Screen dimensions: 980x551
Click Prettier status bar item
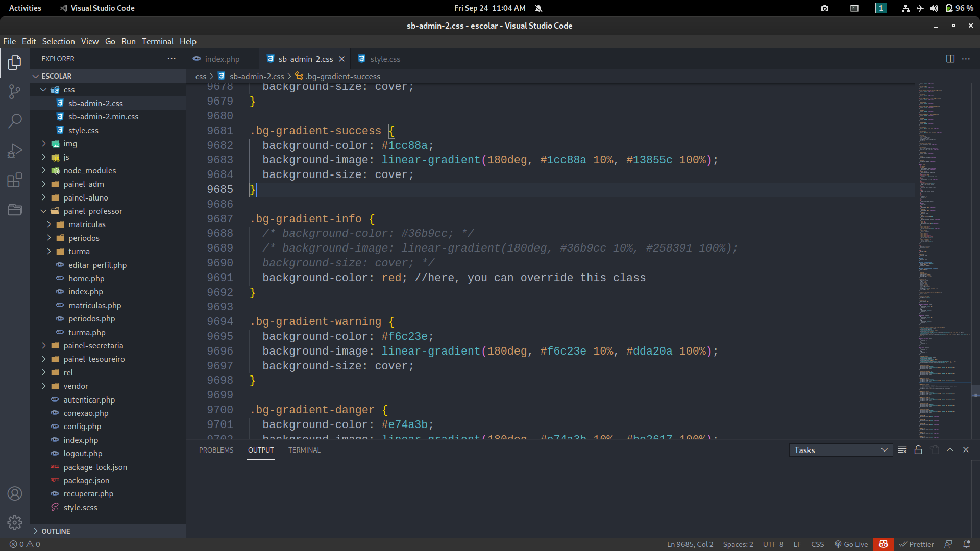pyautogui.click(x=917, y=544)
